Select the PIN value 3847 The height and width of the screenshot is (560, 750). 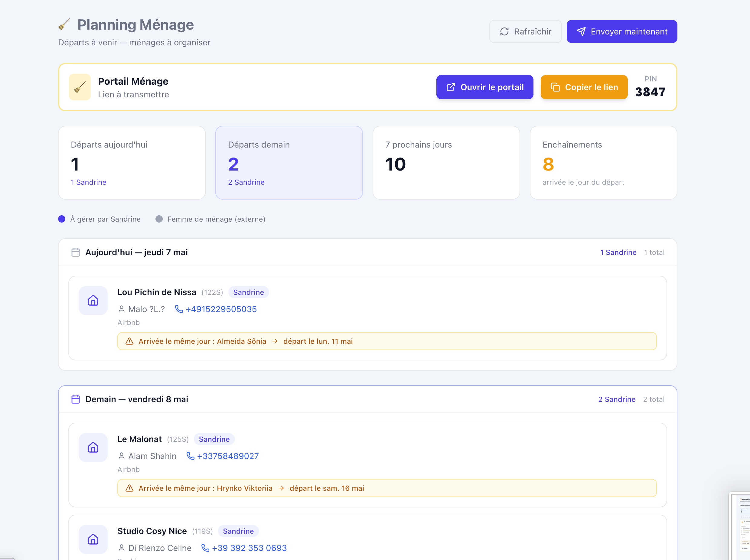[650, 92]
